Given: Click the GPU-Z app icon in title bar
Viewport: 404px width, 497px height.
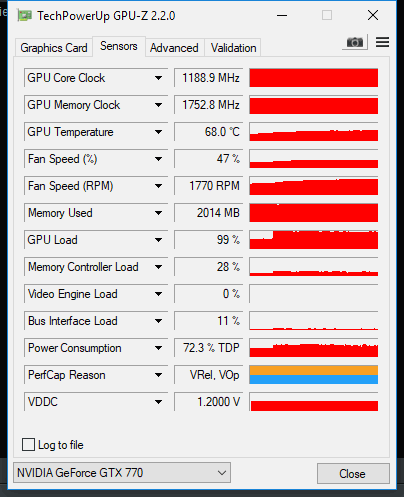Looking at the screenshot, I should tap(25, 15).
